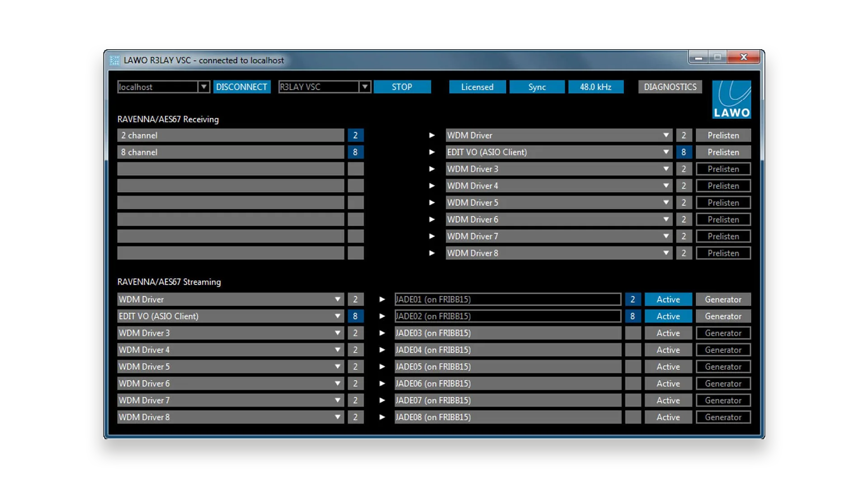Enable Active for JADE05 stream
This screenshot has height=488, width=868.
click(x=668, y=366)
